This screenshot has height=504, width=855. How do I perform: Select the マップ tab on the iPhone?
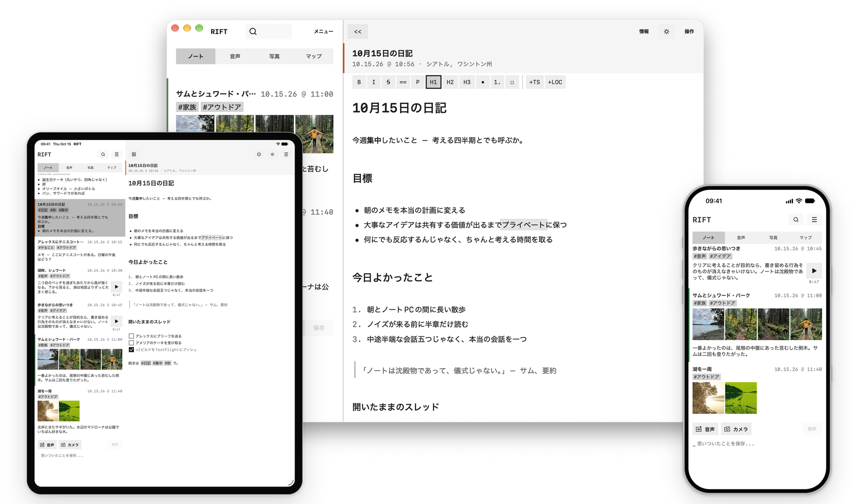(x=806, y=237)
